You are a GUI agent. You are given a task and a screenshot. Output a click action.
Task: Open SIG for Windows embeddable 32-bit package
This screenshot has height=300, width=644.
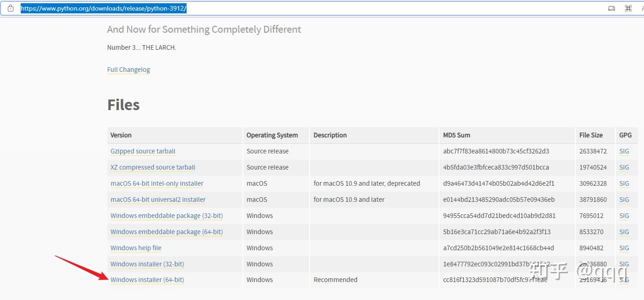(x=624, y=216)
